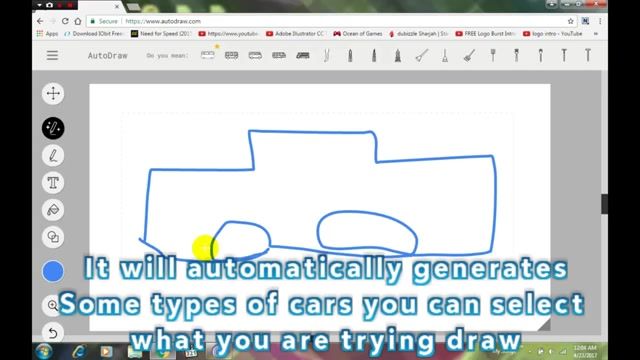Open logo intro - YouTube bookmark
The width and height of the screenshot is (640, 360).
click(553, 34)
